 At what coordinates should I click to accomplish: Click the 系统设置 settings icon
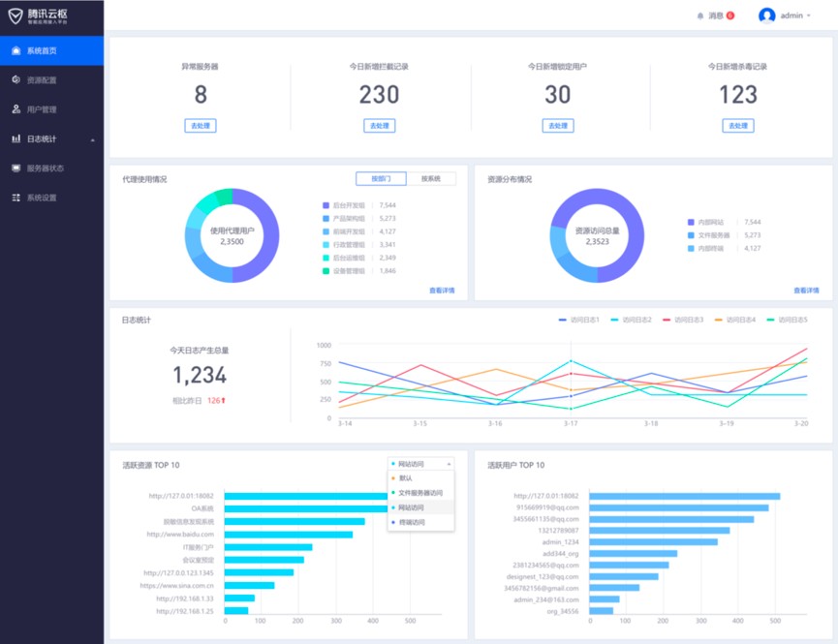[16, 198]
